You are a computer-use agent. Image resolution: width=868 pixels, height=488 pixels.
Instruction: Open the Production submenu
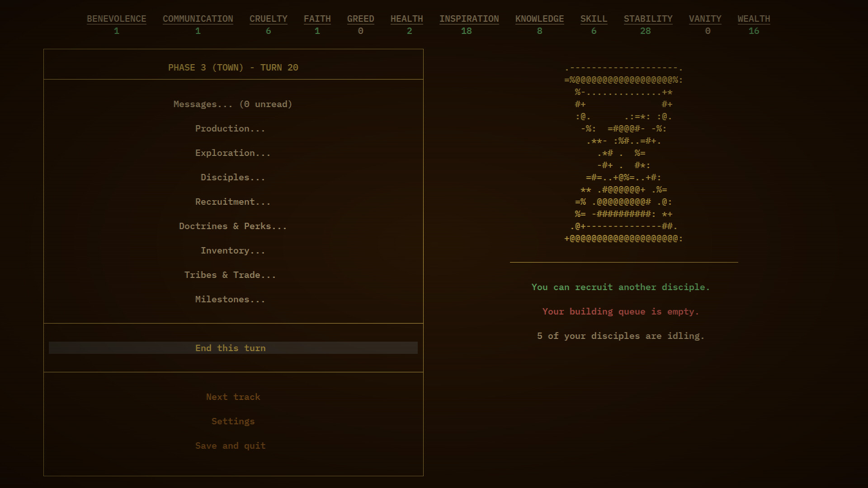click(230, 129)
